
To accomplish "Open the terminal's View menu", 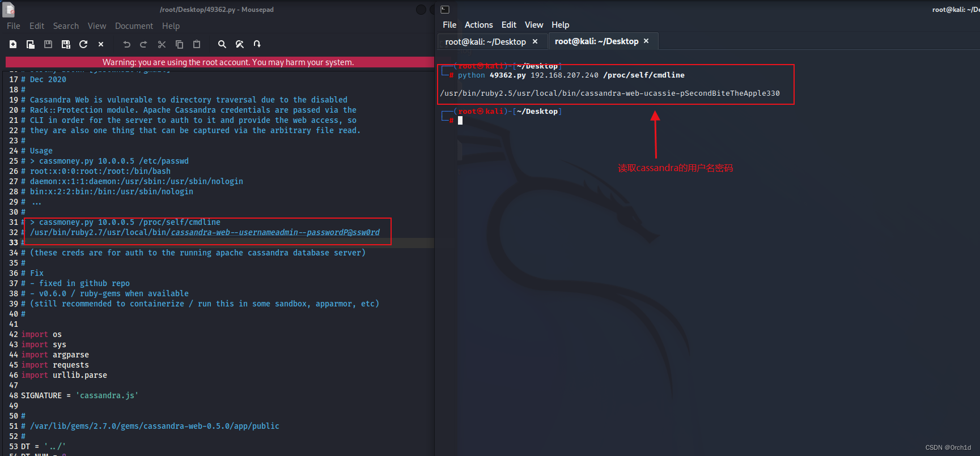I will [534, 25].
